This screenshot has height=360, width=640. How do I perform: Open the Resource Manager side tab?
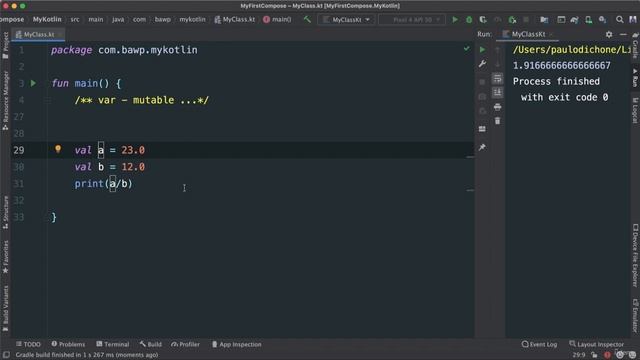tap(5, 100)
